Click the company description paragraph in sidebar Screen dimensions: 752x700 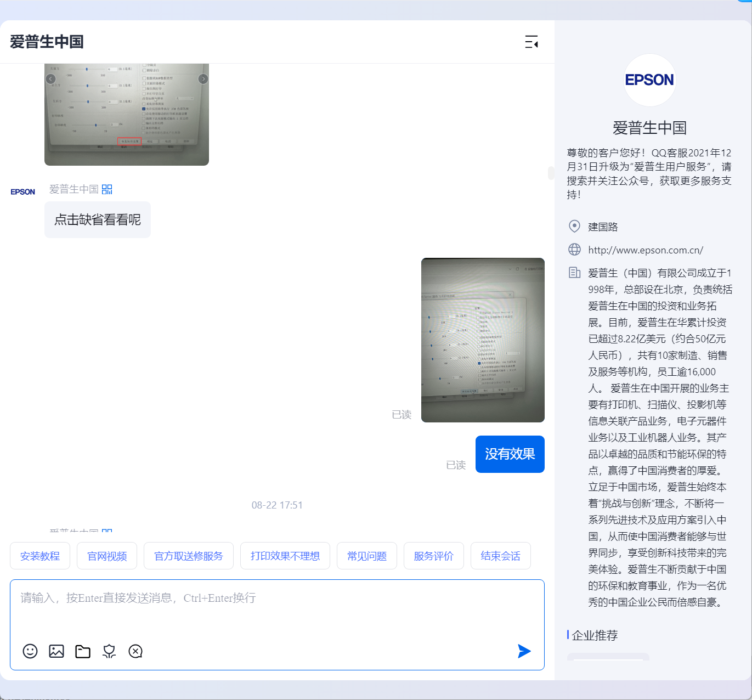[x=660, y=437]
